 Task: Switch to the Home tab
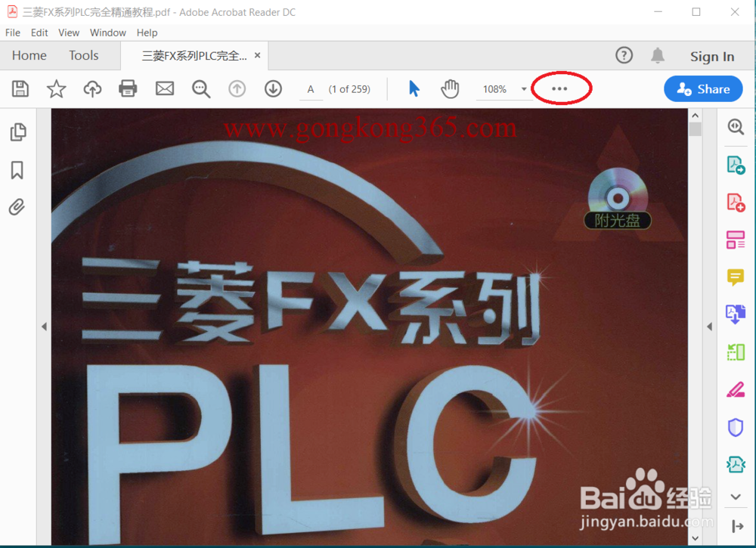(29, 55)
